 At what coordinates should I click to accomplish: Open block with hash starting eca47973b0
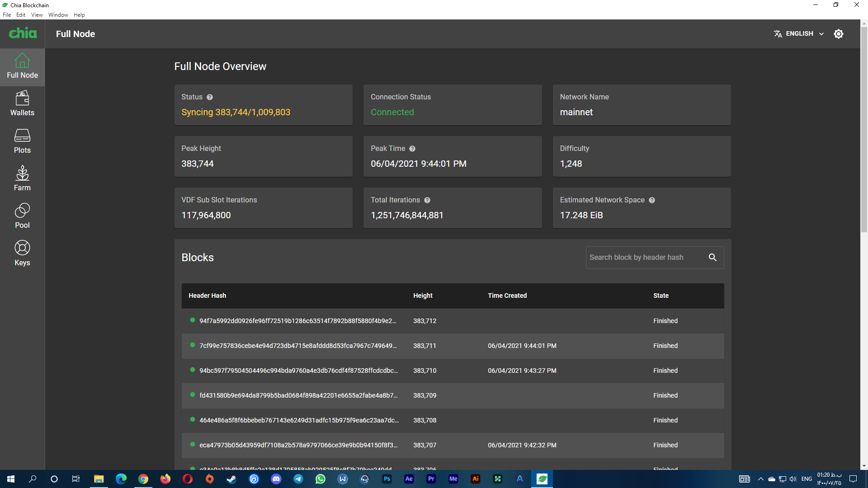(453, 445)
